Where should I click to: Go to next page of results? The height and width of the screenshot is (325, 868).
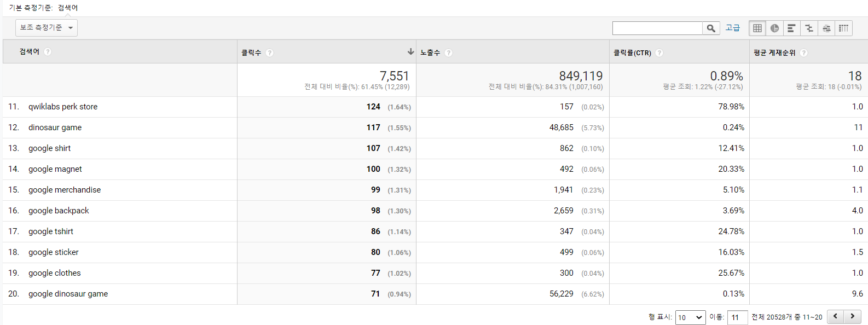(x=853, y=316)
